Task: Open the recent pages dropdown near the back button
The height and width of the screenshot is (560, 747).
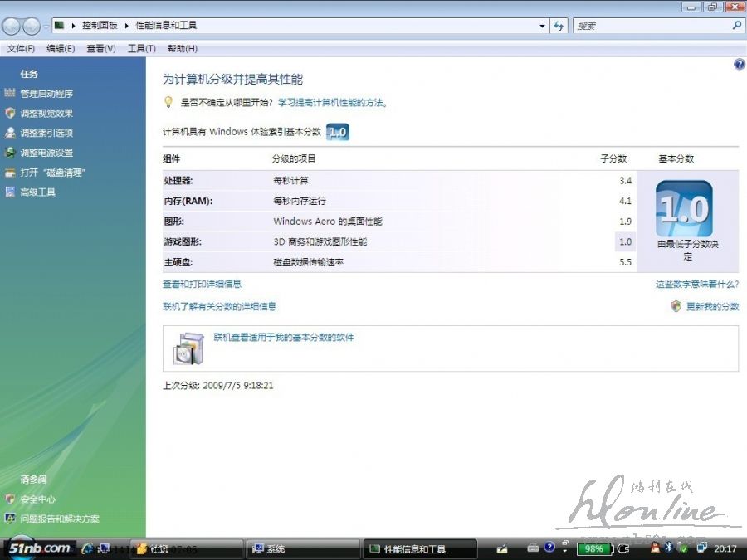Action: 46,27
